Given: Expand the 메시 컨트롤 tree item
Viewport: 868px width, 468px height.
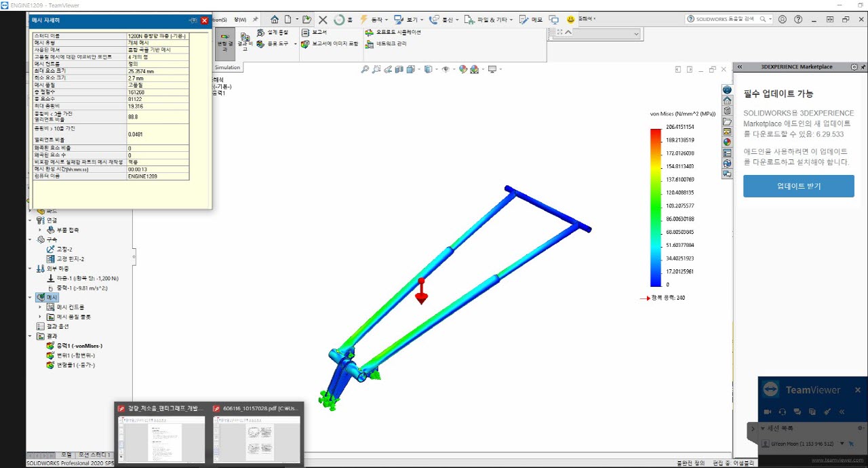Looking at the screenshot, I should tap(40, 307).
